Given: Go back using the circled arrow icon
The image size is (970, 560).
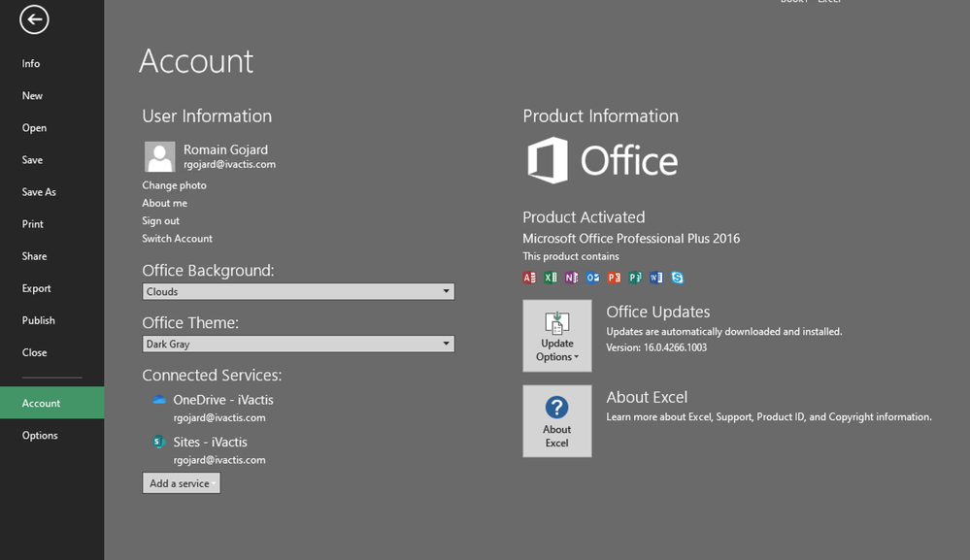Looking at the screenshot, I should click(34, 19).
